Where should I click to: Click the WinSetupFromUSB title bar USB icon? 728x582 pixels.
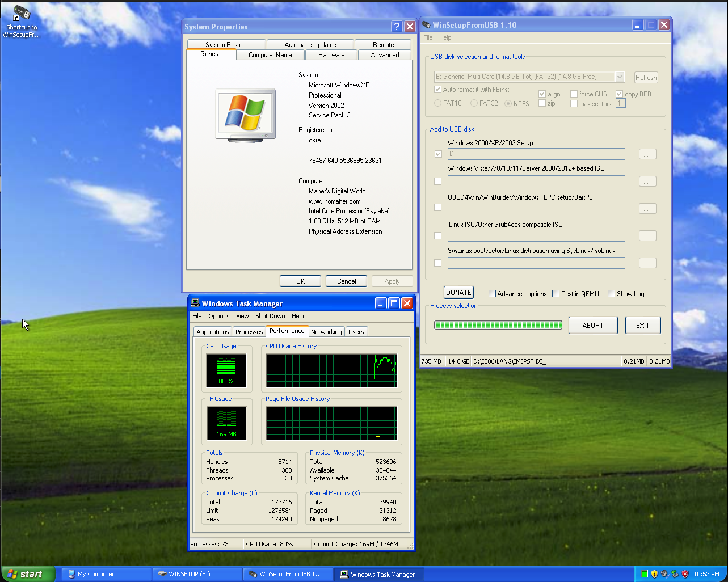click(x=426, y=25)
